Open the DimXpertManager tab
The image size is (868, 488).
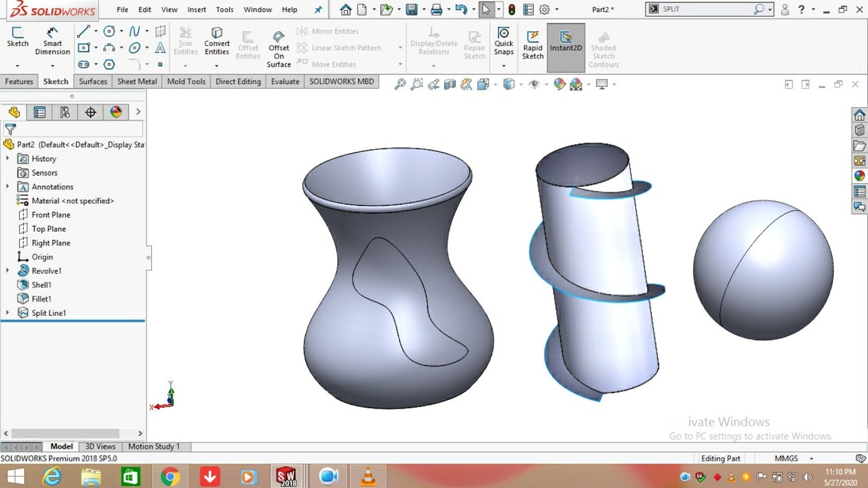[x=90, y=113]
